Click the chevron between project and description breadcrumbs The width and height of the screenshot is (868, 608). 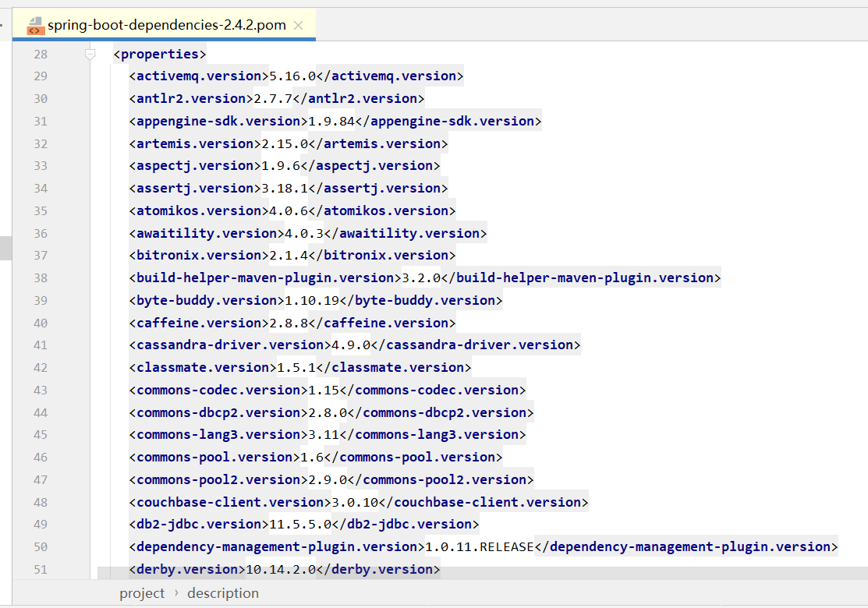coord(176,593)
